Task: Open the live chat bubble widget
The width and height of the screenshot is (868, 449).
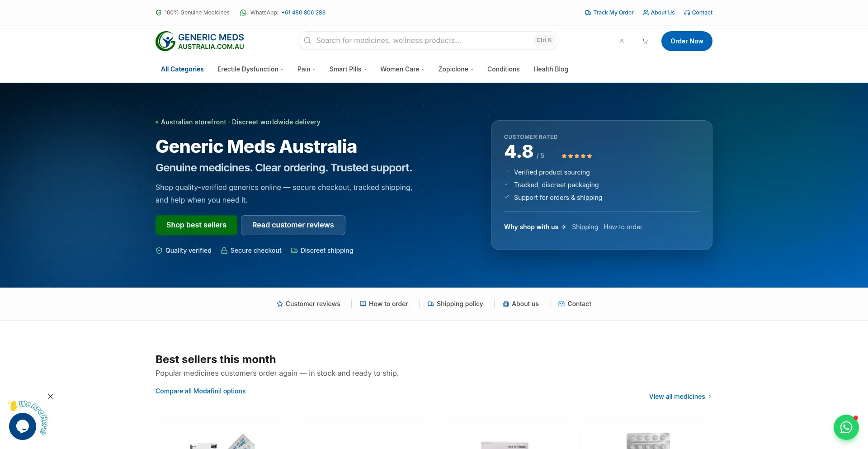Action: click(x=23, y=426)
